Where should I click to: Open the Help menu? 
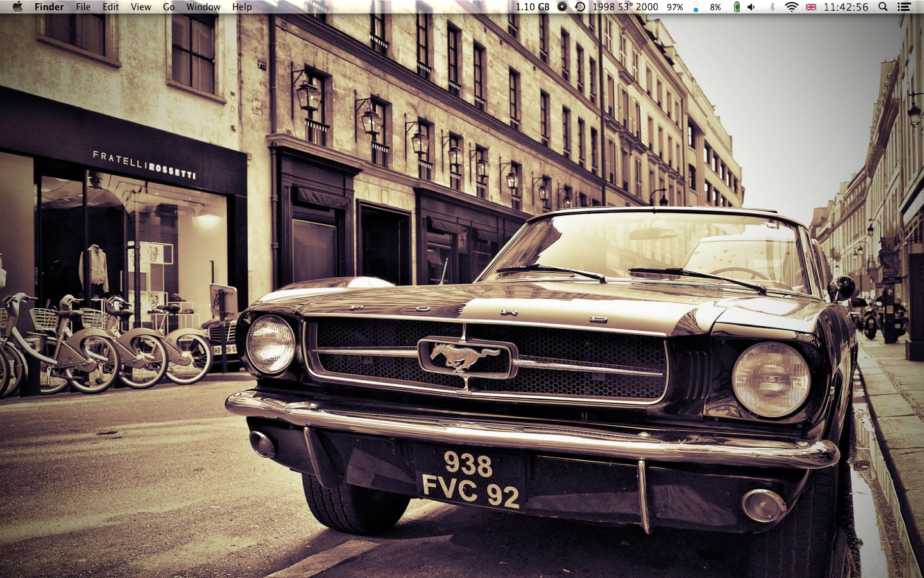(x=242, y=6)
